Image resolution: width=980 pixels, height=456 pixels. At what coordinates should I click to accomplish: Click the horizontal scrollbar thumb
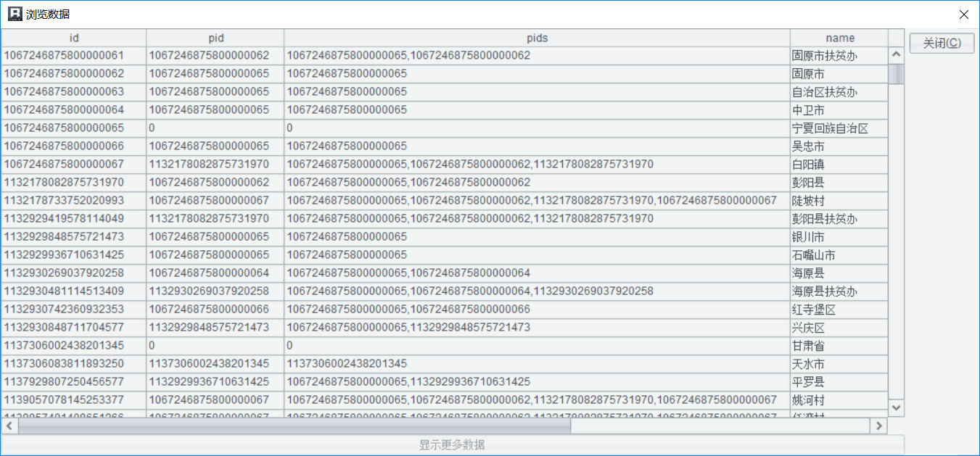[x=295, y=426]
